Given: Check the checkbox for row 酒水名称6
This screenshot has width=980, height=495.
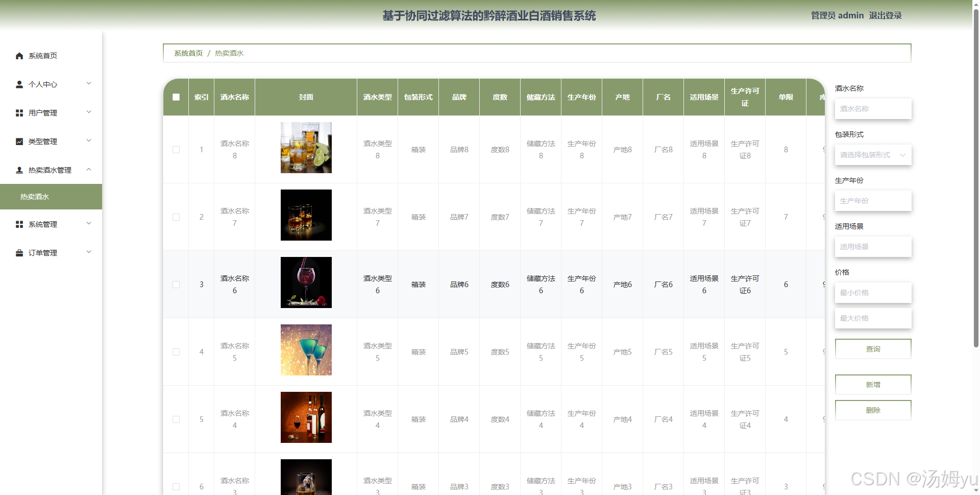Looking at the screenshot, I should (176, 285).
